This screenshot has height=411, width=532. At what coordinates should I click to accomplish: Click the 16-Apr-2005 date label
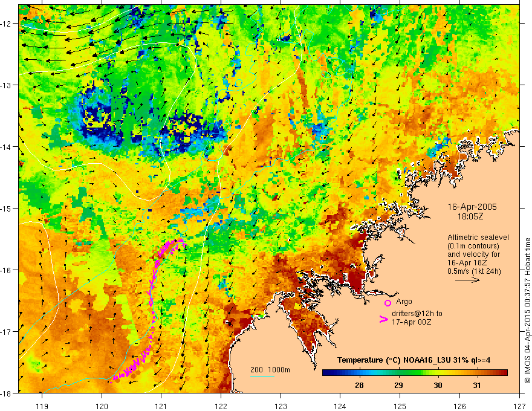click(x=472, y=207)
